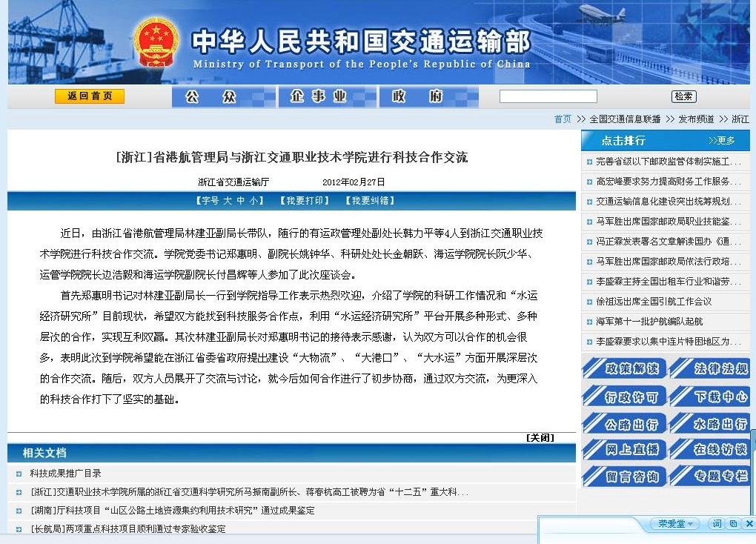The image size is (756, 544).
Task: Click 我要纠错 to report an error
Action: click(x=371, y=201)
